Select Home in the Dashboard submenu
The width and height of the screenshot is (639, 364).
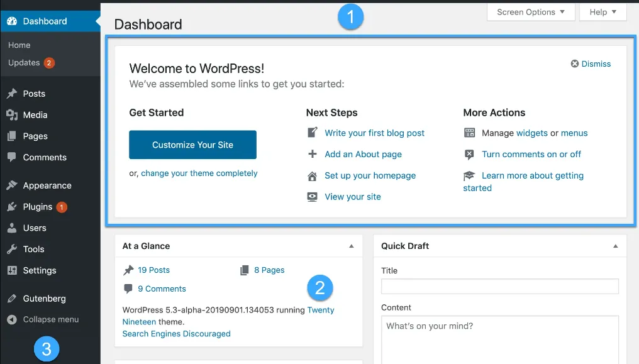19,45
